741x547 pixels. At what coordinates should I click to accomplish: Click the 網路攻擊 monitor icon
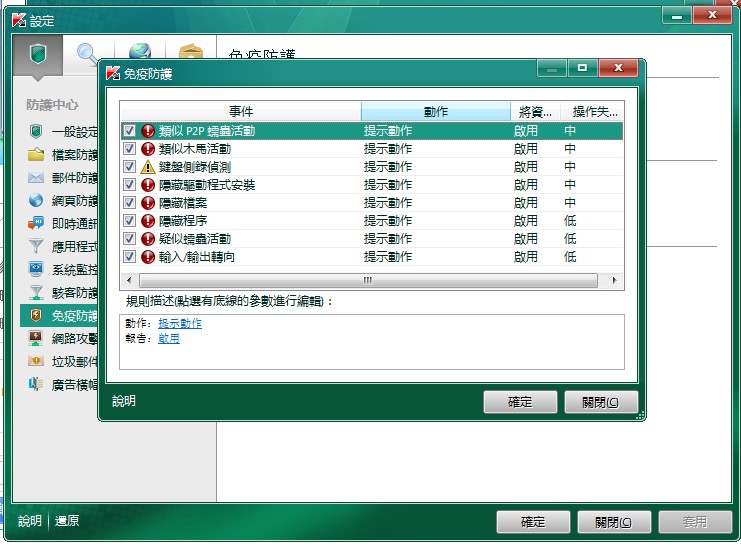pos(36,338)
